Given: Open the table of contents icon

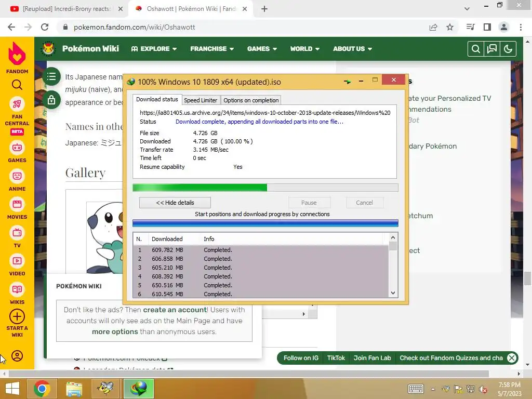Looking at the screenshot, I should 51,76.
